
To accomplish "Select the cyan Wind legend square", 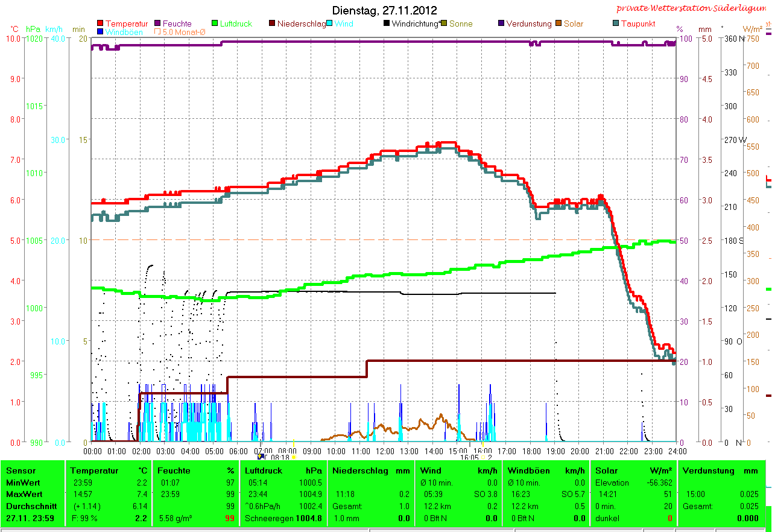I will tap(329, 24).
